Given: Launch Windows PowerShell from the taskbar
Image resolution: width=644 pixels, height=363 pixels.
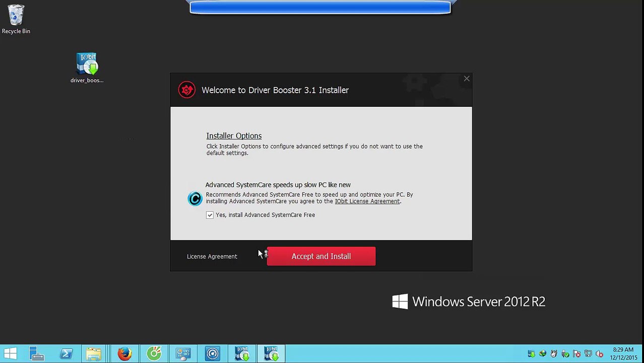Looking at the screenshot, I should tap(66, 354).
